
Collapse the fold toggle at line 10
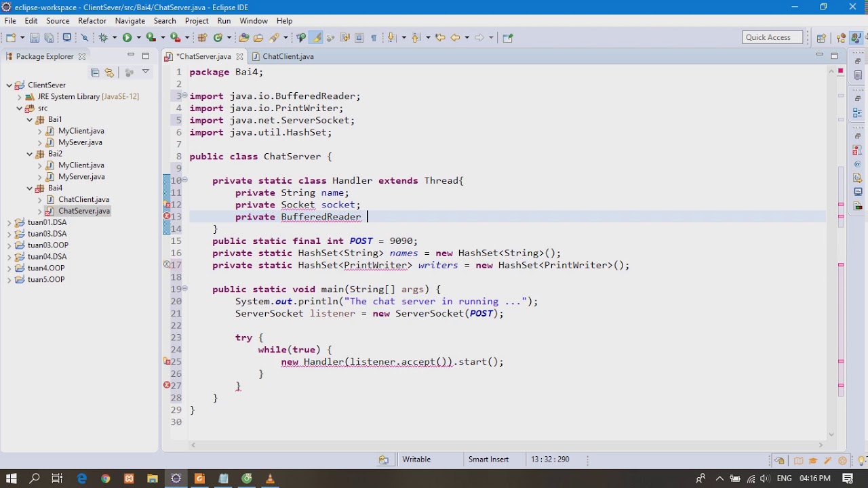pyautogui.click(x=184, y=180)
